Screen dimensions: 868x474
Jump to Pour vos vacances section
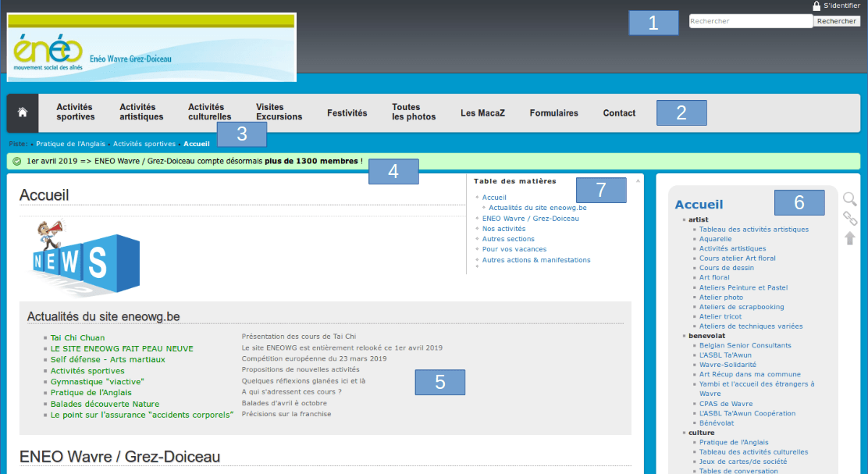pos(514,249)
